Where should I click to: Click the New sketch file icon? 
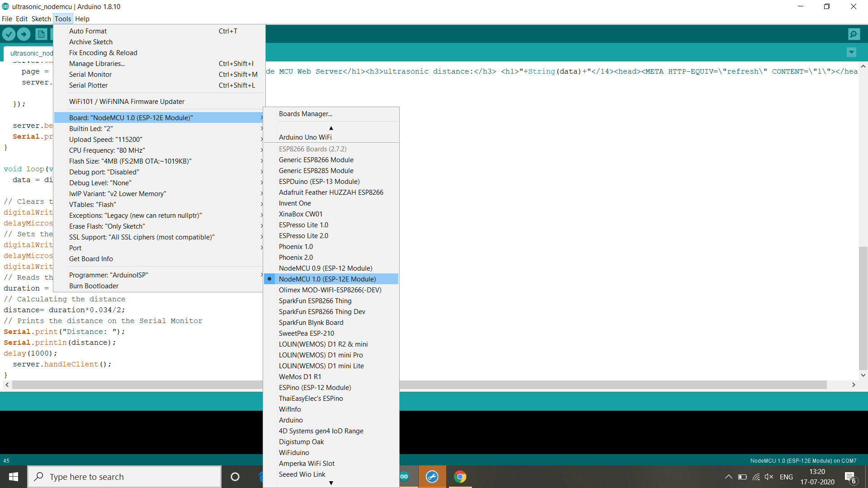[x=41, y=34]
